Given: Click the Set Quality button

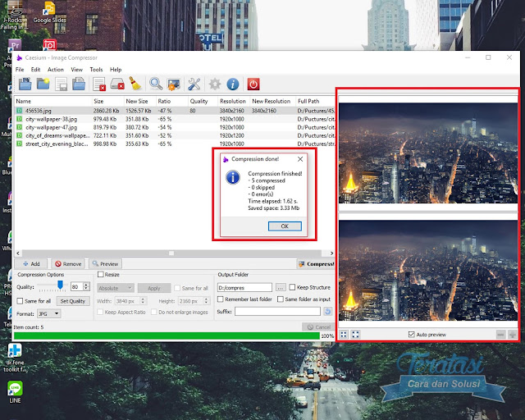Looking at the screenshot, I should point(73,301).
